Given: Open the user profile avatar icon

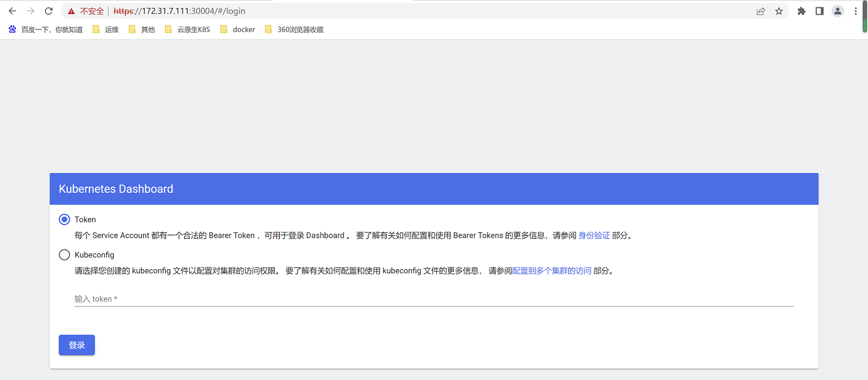Looking at the screenshot, I should (x=837, y=11).
